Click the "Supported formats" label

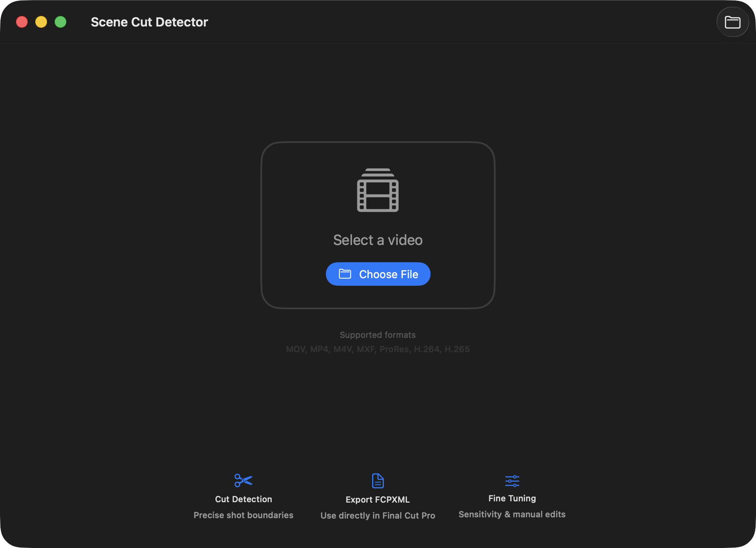378,335
